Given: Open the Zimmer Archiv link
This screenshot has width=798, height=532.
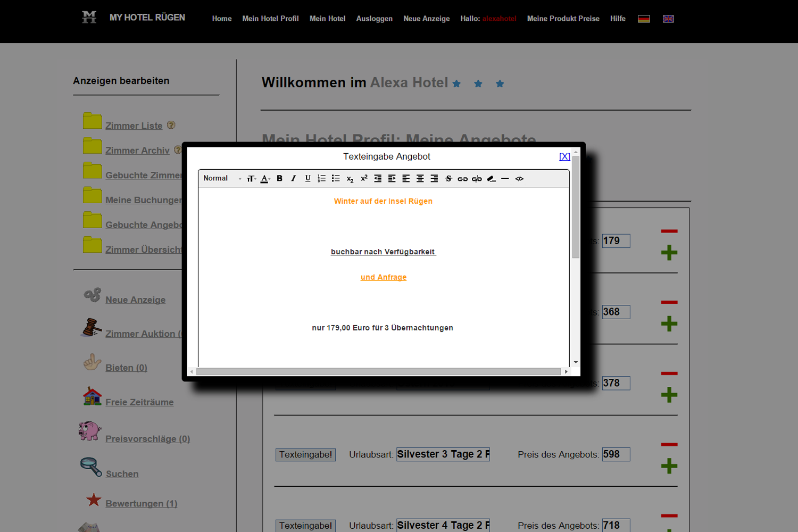Looking at the screenshot, I should pyautogui.click(x=137, y=151).
